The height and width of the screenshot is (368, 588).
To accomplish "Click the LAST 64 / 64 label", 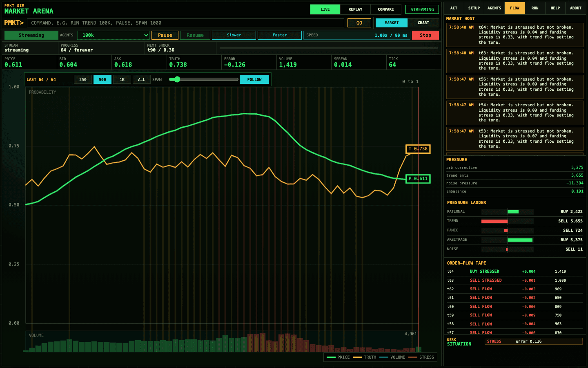I will 41,80.
